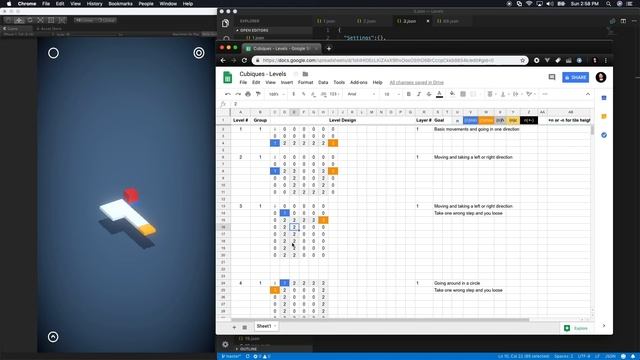Open the text rotation dropdown
Image resolution: width=640 pixels, height=360 pixels.
(530, 94)
